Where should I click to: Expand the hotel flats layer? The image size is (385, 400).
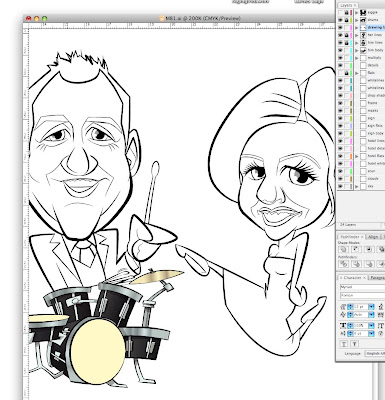pos(357,156)
